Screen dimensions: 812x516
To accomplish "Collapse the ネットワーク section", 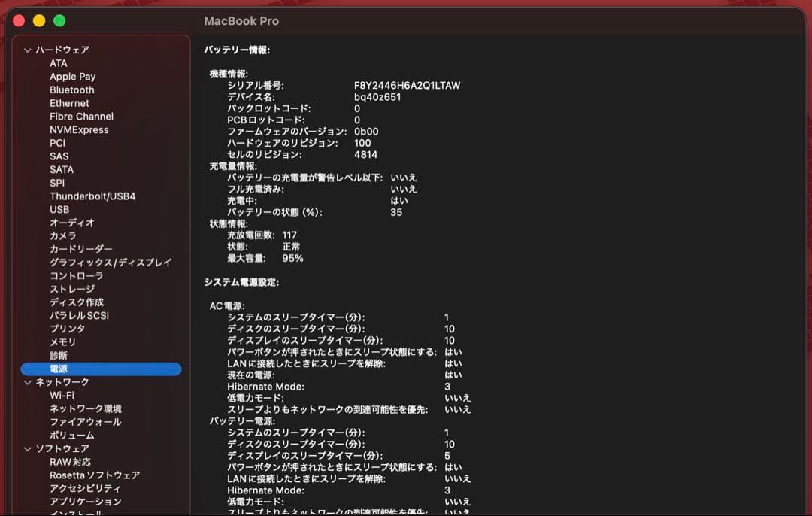I will [28, 383].
